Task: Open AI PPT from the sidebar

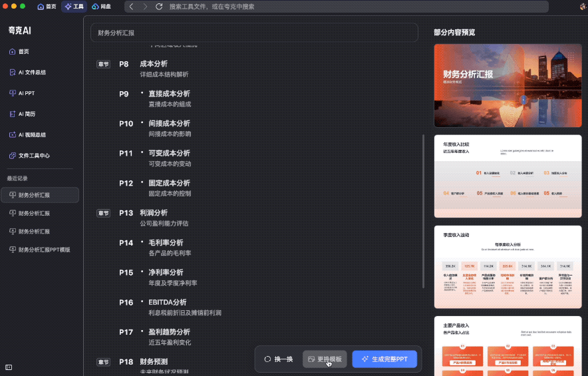Action: click(13, 93)
